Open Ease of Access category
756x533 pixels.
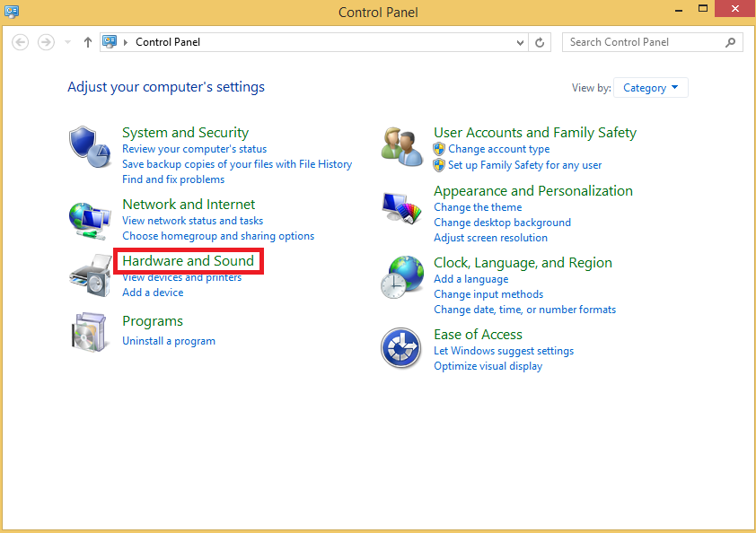point(479,335)
